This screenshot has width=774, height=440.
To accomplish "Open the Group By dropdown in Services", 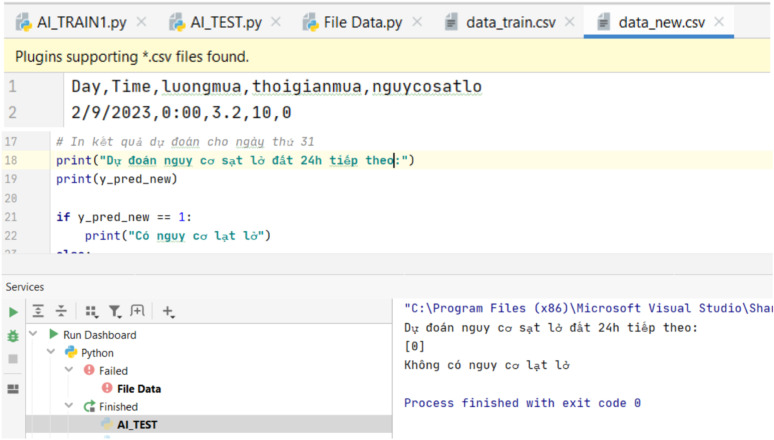I will [x=91, y=312].
